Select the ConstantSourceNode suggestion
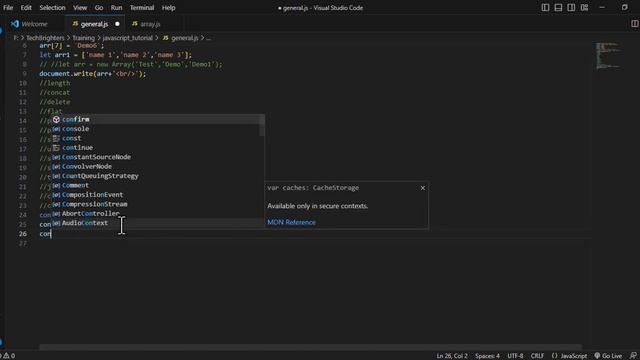Image resolution: width=640 pixels, height=360 pixels. [158, 157]
